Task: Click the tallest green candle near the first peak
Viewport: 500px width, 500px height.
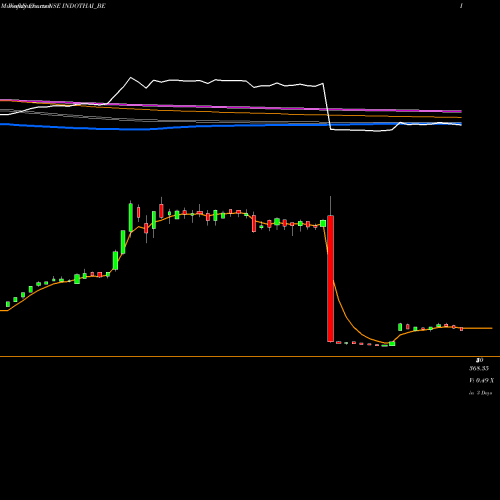Action: pos(131,217)
